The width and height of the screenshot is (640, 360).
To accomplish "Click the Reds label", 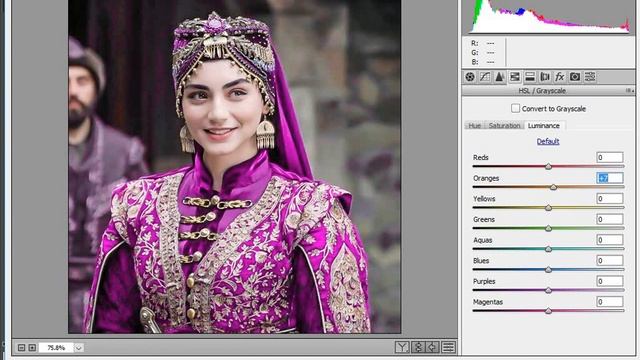I will click(x=480, y=158).
